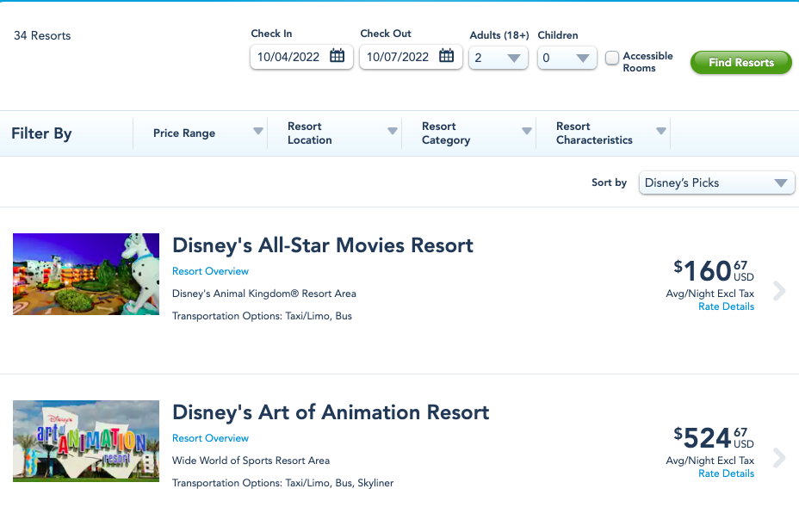This screenshot has height=532, width=799.
Task: View Rate Details for All-Star Movies Resort
Action: click(726, 306)
